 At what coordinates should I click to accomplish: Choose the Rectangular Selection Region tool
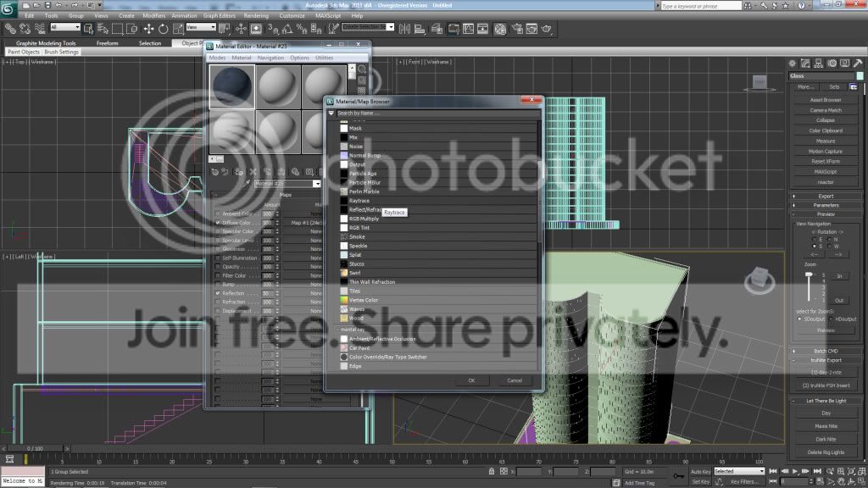117,29
